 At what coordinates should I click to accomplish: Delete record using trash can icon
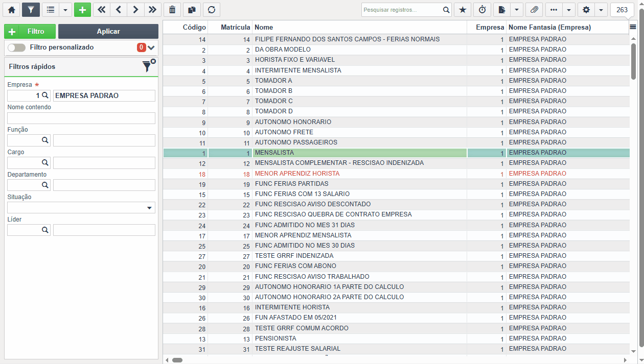tap(172, 10)
